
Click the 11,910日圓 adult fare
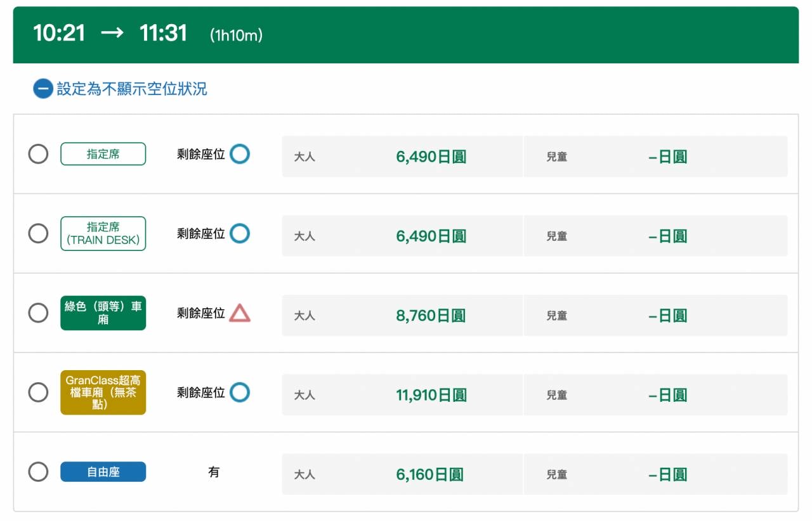tap(431, 395)
